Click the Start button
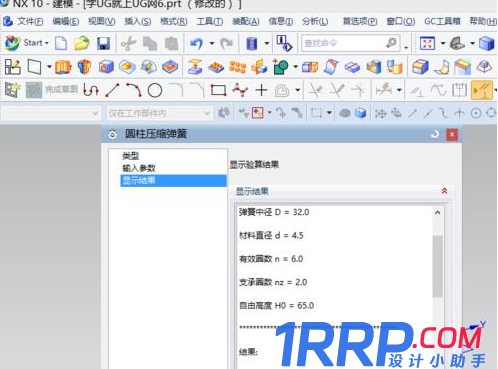Viewport: 498px width, 369px height. click(27, 43)
